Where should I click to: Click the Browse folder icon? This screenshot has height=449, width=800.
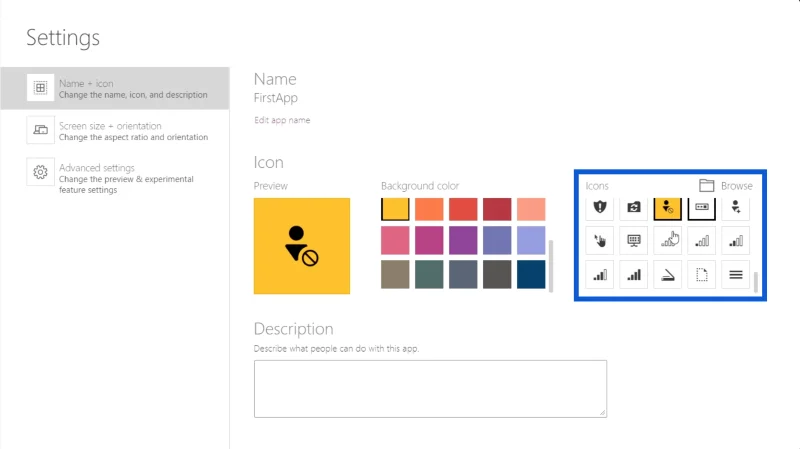click(x=707, y=185)
